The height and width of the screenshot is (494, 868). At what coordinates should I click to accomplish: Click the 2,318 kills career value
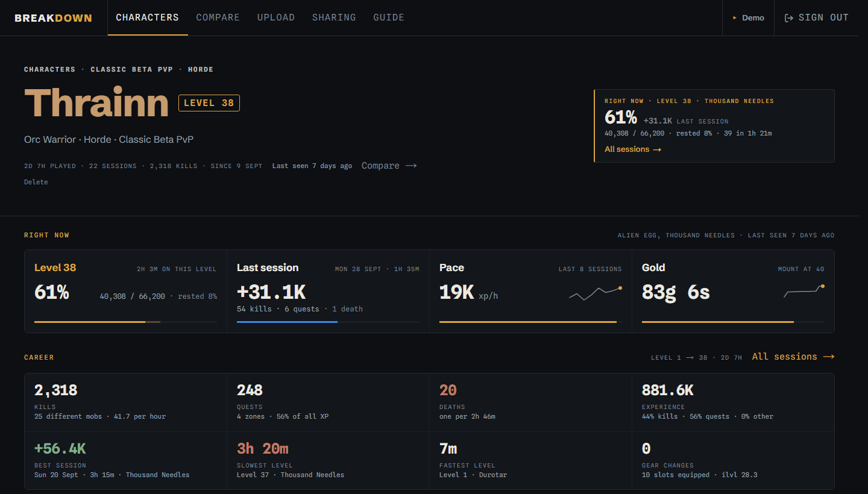[56, 390]
